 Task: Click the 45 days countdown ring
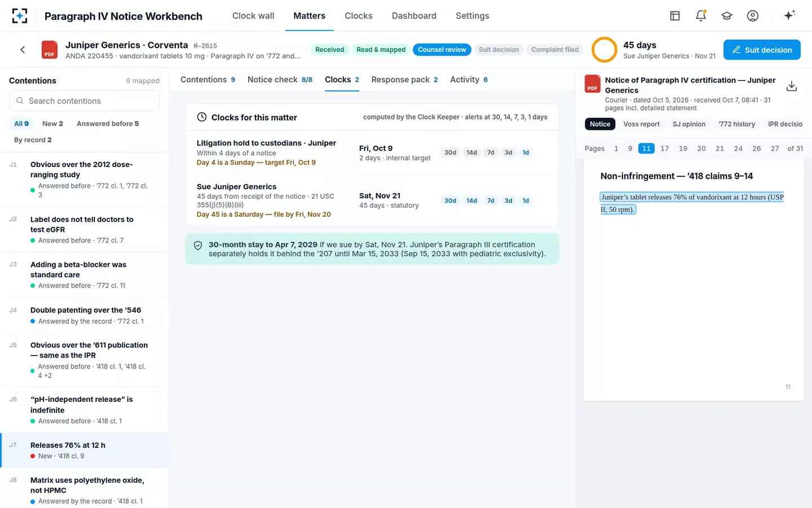click(x=604, y=50)
